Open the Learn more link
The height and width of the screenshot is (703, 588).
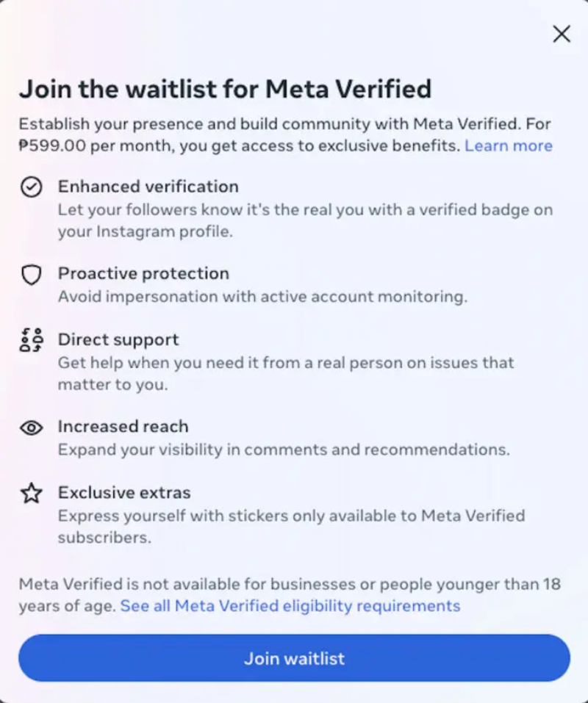508,145
